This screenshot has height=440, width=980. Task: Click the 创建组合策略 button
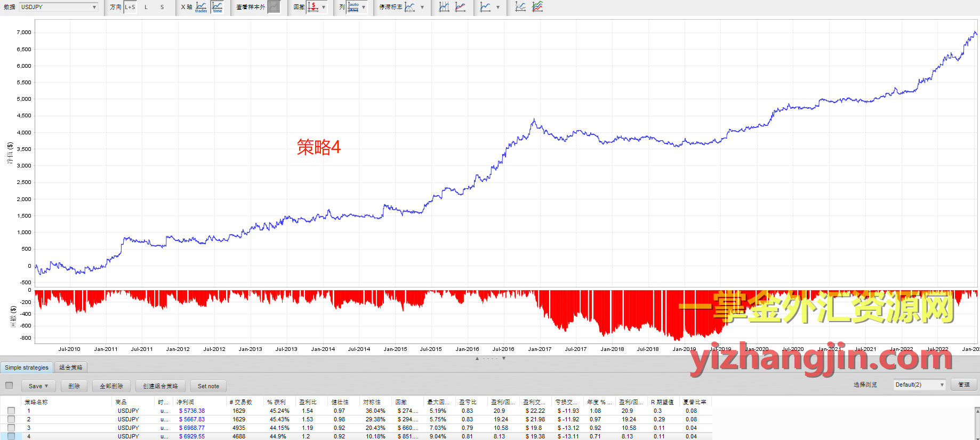(160, 386)
